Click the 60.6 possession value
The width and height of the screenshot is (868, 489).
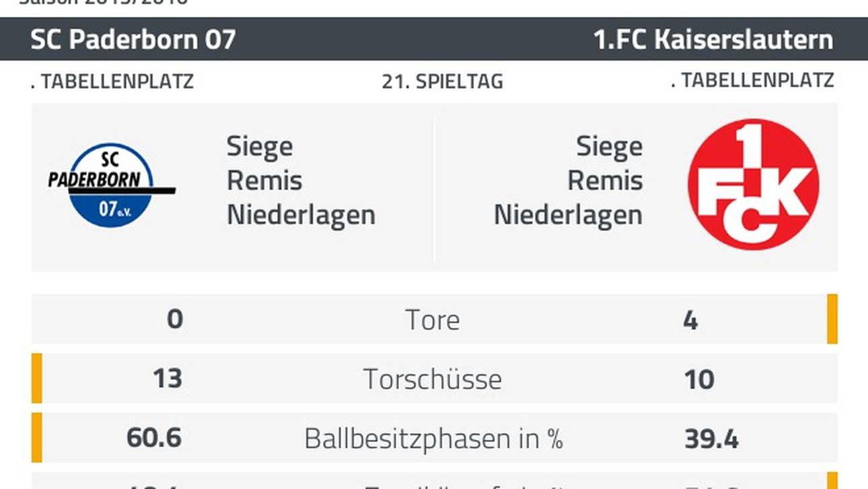(154, 438)
